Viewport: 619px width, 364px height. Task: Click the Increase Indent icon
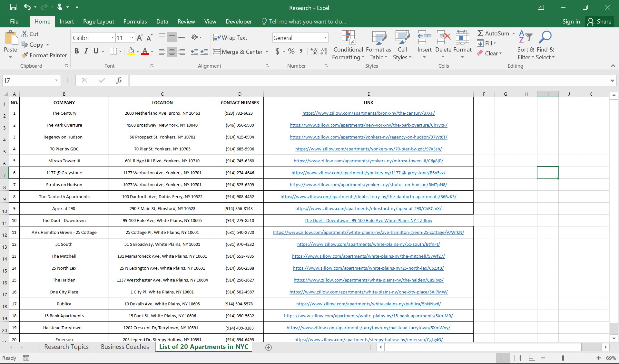point(204,52)
